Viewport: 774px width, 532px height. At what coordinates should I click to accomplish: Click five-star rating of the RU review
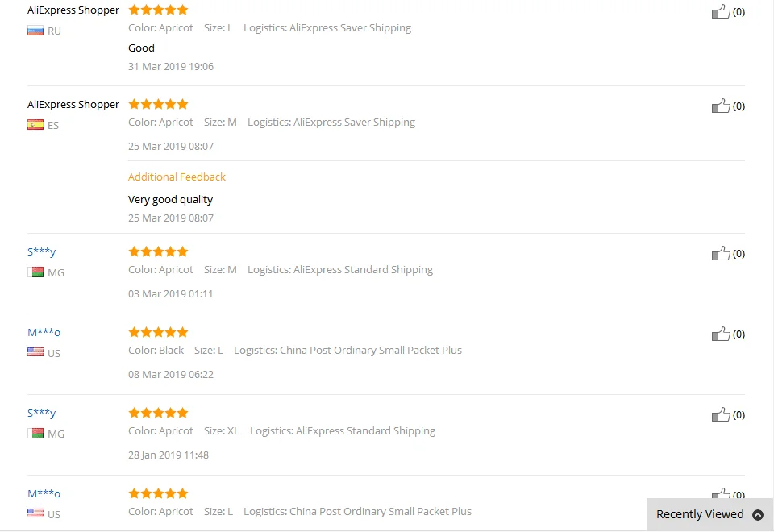(x=158, y=10)
